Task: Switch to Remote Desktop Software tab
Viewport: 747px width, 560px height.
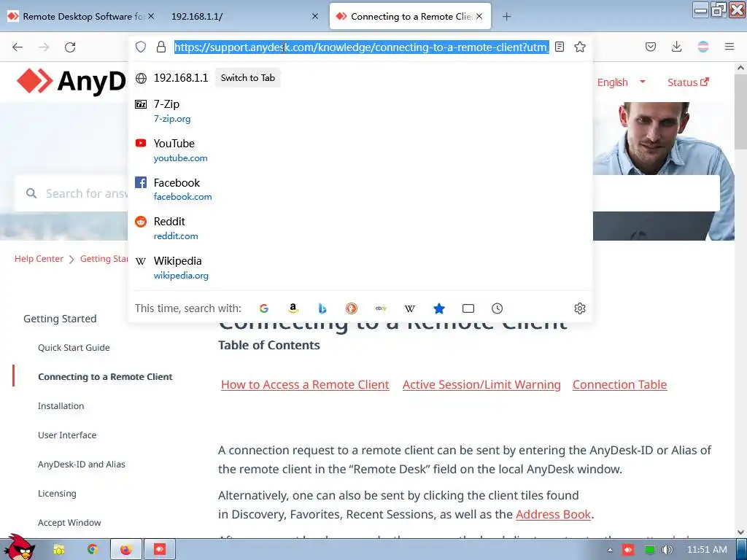Action: click(x=81, y=17)
